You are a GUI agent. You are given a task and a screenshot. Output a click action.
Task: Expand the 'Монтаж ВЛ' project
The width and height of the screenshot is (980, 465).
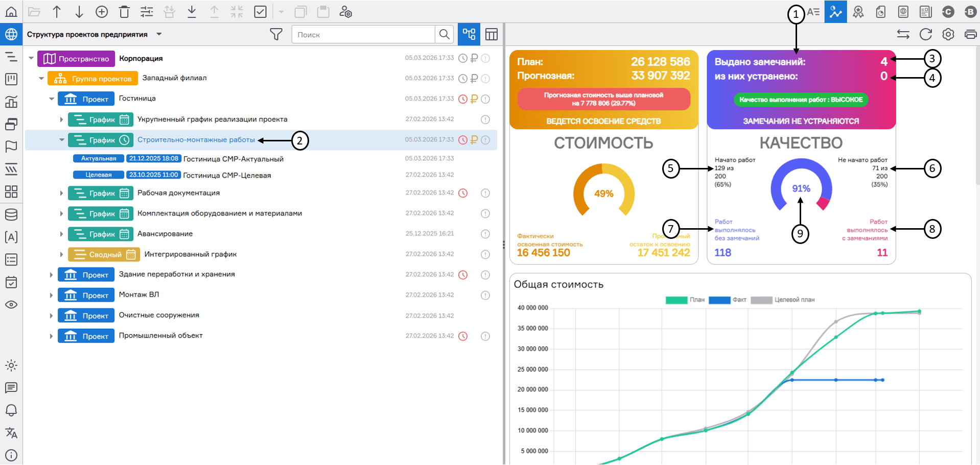click(51, 295)
